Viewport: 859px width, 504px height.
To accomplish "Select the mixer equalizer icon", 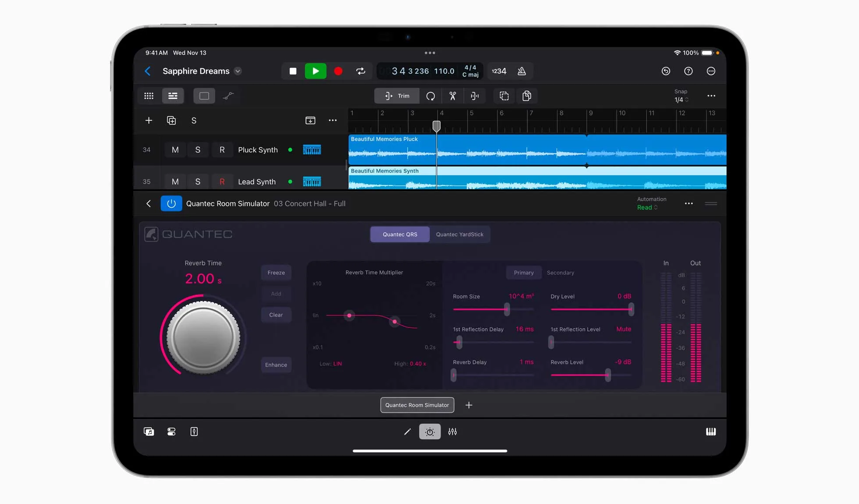I will [x=452, y=431].
